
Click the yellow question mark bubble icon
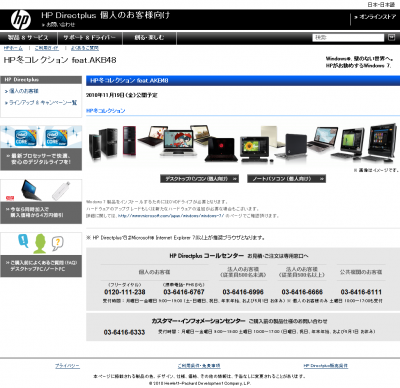57,243
